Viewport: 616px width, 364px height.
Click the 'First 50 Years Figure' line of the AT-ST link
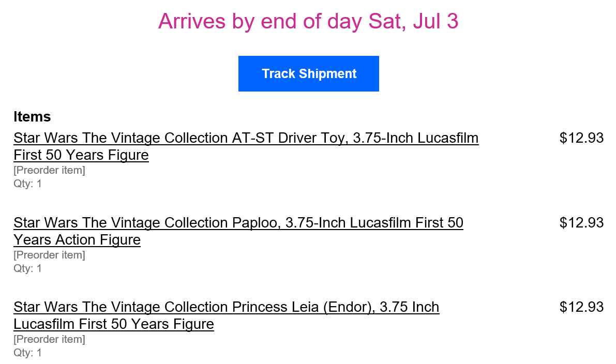pos(81,156)
